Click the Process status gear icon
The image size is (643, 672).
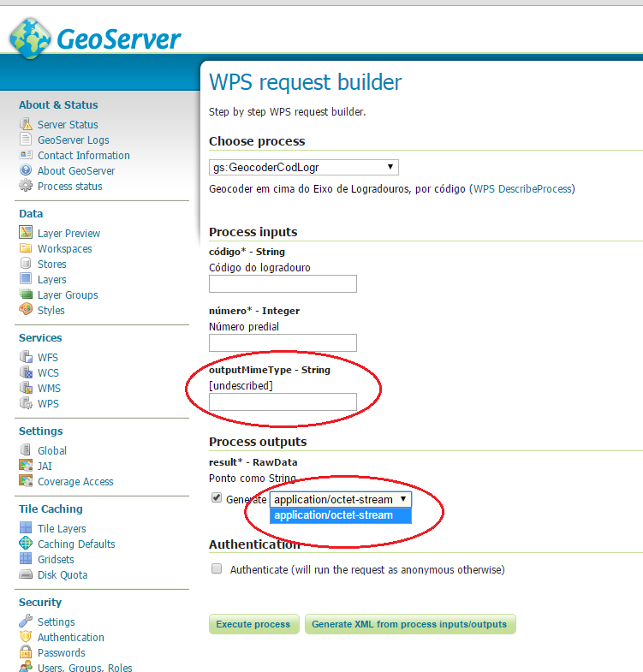(26, 186)
